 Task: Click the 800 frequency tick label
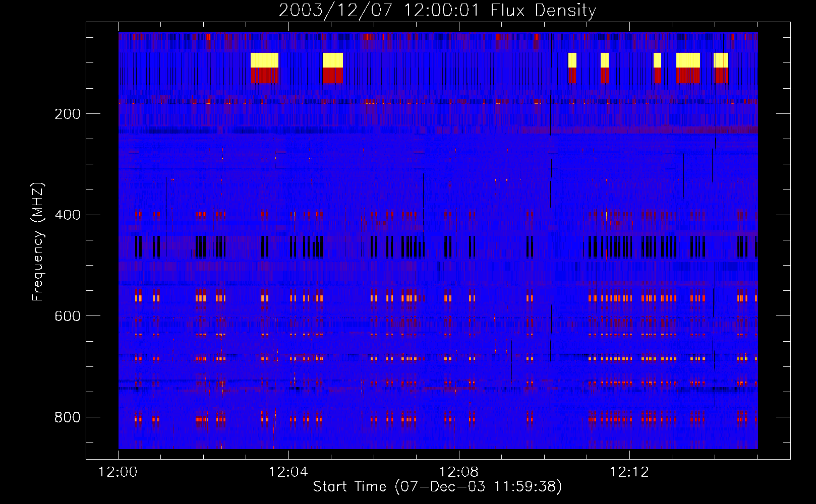[68, 417]
